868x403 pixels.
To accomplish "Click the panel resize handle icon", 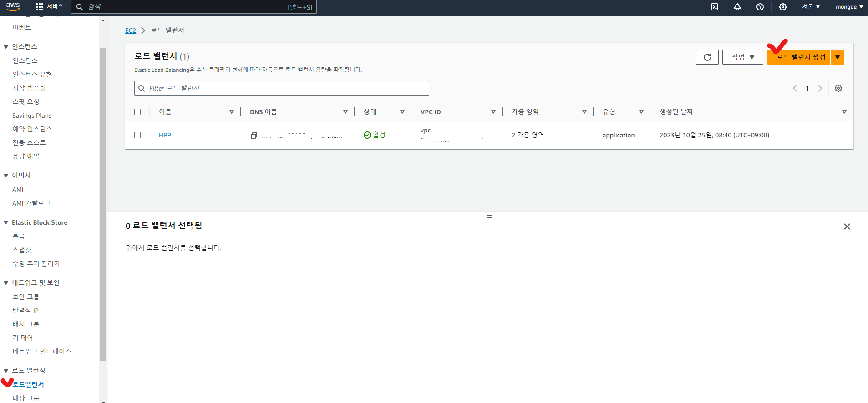I will click(x=489, y=216).
